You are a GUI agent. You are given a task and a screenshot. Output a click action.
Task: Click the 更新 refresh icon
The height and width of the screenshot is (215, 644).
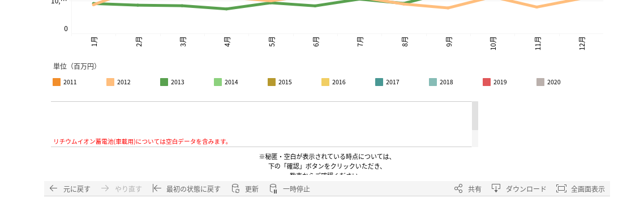coord(235,189)
